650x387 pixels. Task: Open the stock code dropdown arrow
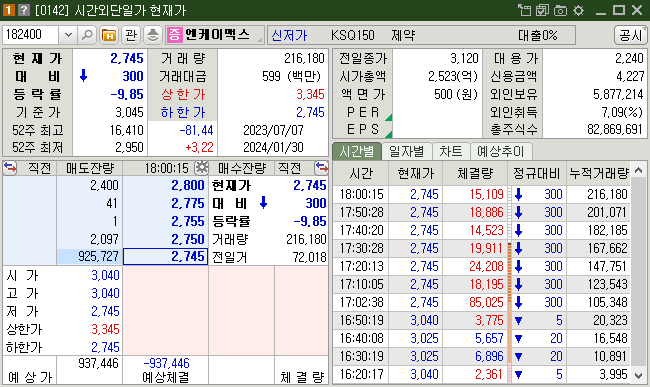(x=68, y=35)
